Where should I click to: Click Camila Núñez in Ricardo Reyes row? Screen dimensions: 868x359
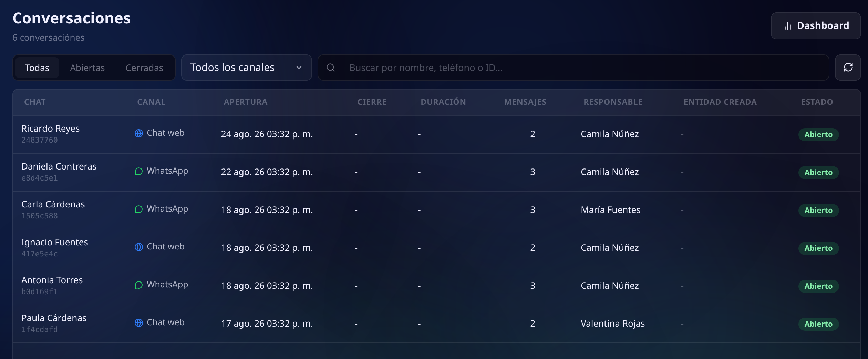pos(610,134)
